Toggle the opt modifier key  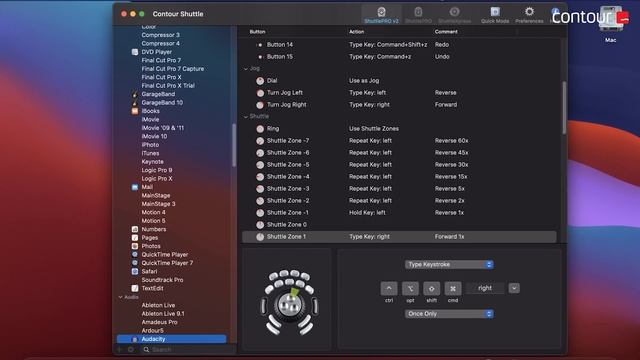[410, 288]
